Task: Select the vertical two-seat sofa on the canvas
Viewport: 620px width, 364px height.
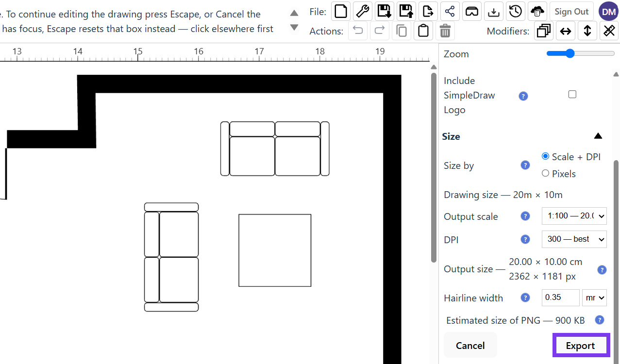Action: click(x=171, y=257)
